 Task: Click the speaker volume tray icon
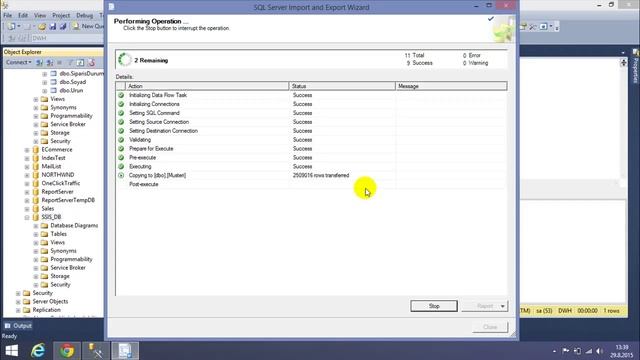599,351
